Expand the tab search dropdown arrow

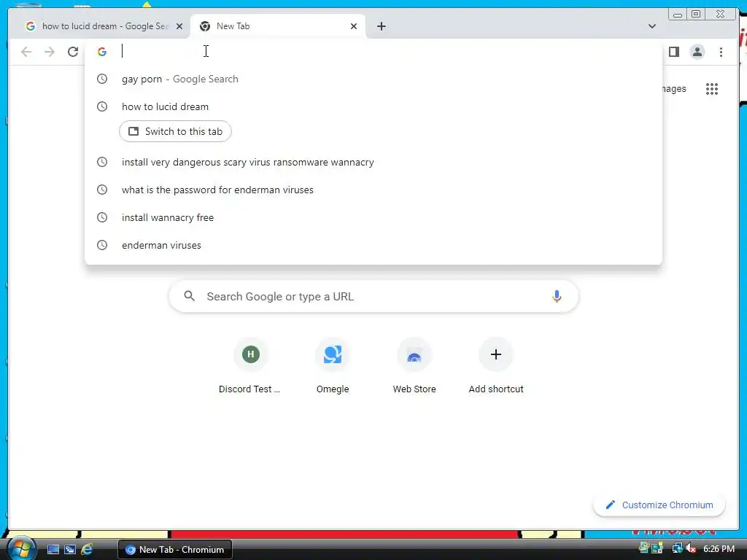[x=652, y=26]
